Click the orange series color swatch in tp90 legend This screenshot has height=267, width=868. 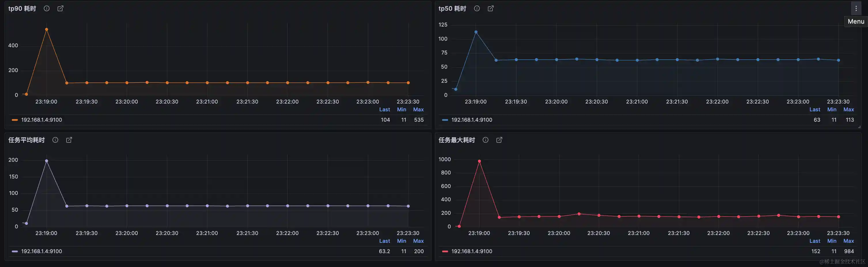[14, 120]
